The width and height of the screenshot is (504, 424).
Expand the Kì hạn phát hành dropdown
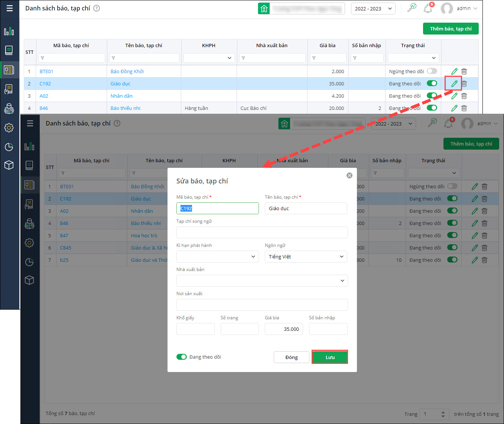click(x=218, y=257)
